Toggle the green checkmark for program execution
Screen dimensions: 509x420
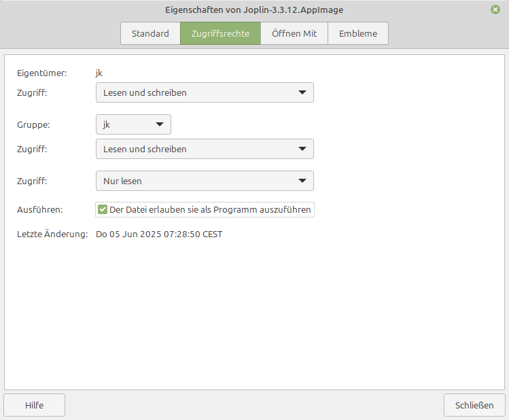(103, 209)
